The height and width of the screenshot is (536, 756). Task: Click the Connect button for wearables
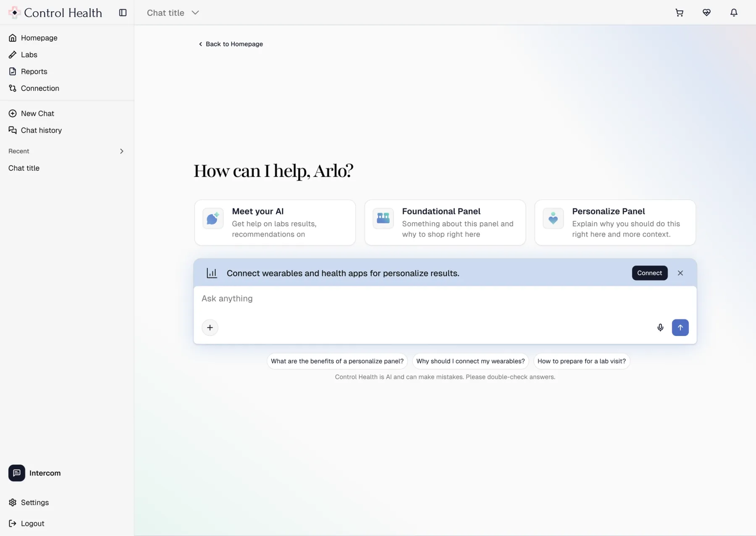(649, 273)
